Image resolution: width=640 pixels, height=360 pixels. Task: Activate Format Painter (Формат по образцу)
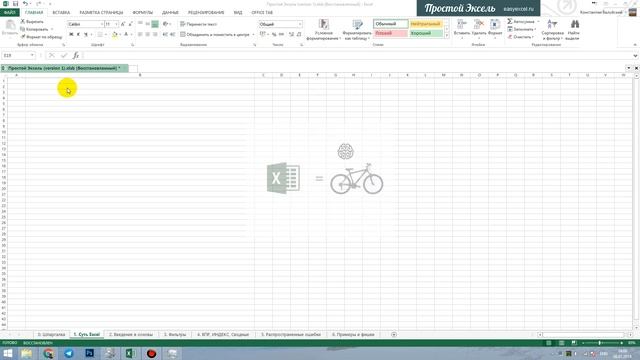[41, 37]
